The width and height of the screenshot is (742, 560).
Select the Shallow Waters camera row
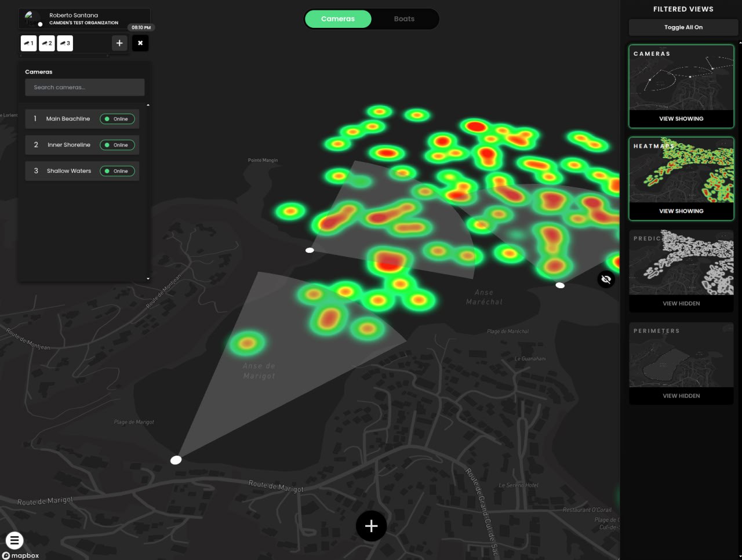point(82,171)
